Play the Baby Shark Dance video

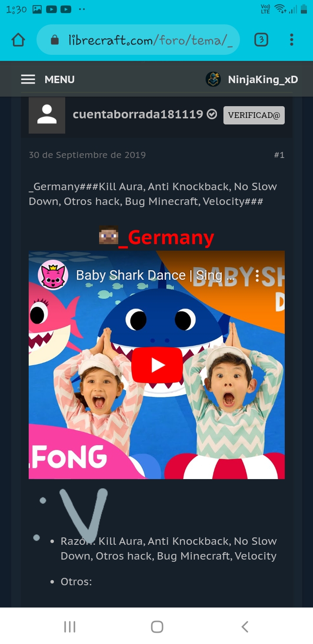(157, 365)
